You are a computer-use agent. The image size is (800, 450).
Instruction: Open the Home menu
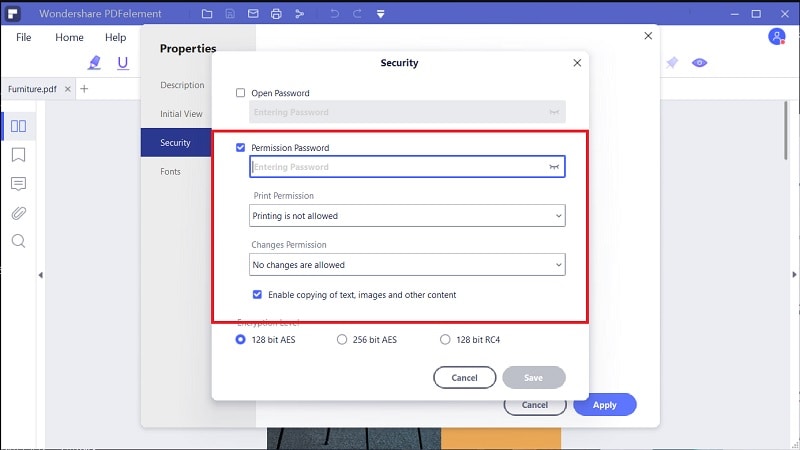[x=69, y=37]
